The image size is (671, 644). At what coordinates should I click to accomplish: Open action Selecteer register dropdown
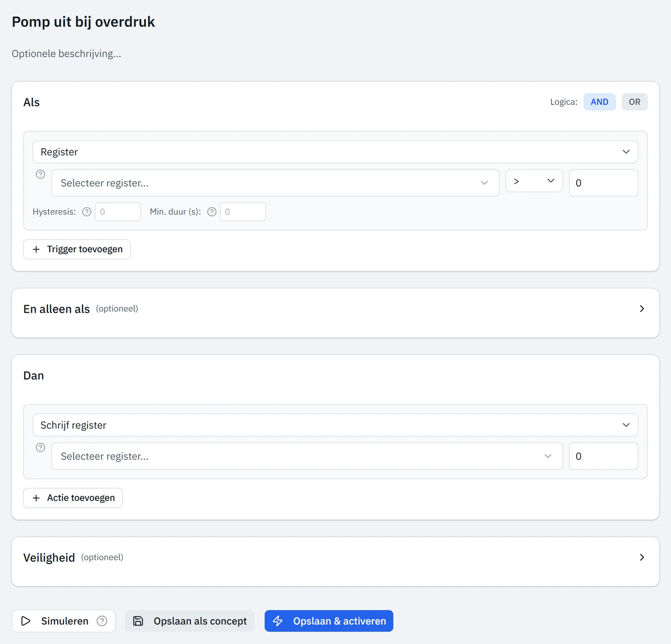(x=307, y=456)
